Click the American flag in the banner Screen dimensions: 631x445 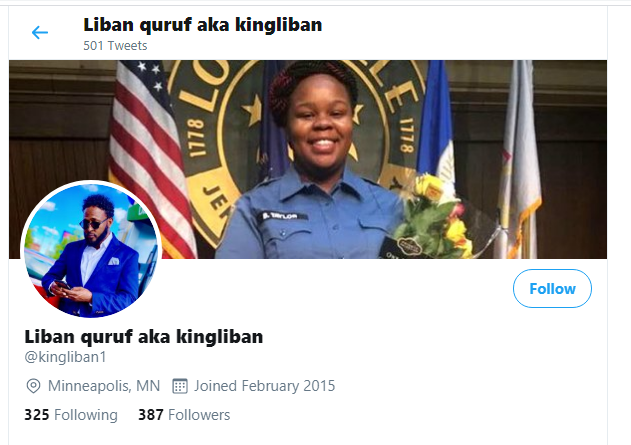point(151,159)
